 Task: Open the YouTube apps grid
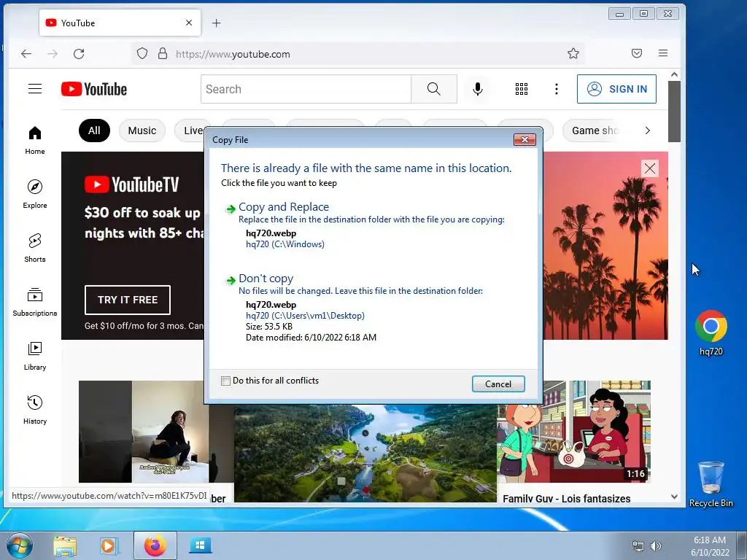(x=521, y=88)
